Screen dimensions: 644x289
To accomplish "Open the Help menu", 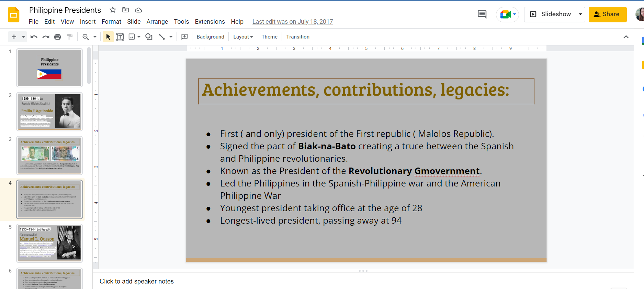I will [x=237, y=22].
